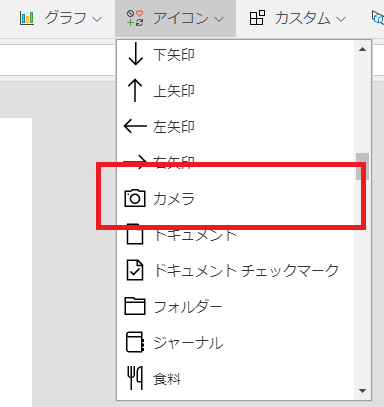Insert the document checkmark icon
Viewport: 384px width, 407px height.
point(235,270)
